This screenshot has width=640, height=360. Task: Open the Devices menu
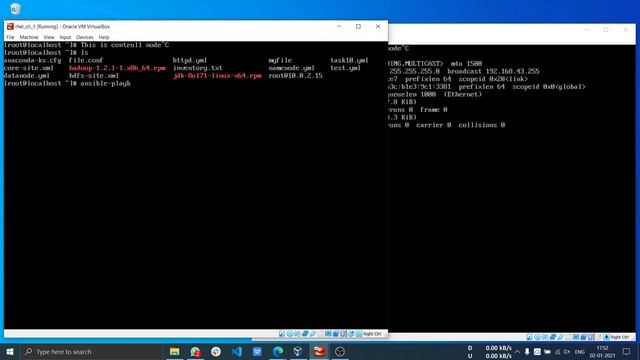tap(84, 37)
